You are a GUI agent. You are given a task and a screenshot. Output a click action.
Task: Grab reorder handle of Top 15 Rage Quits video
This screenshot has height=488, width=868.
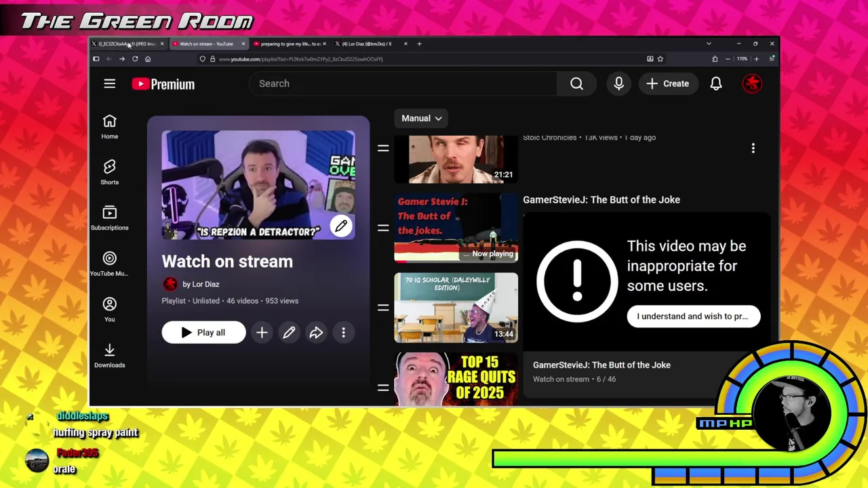pos(383,388)
